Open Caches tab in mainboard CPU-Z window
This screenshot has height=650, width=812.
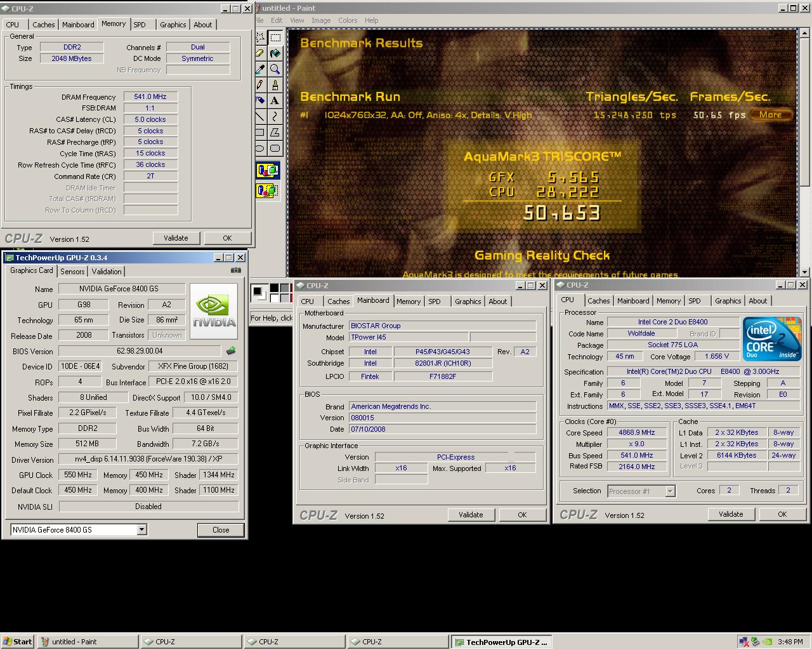click(338, 302)
